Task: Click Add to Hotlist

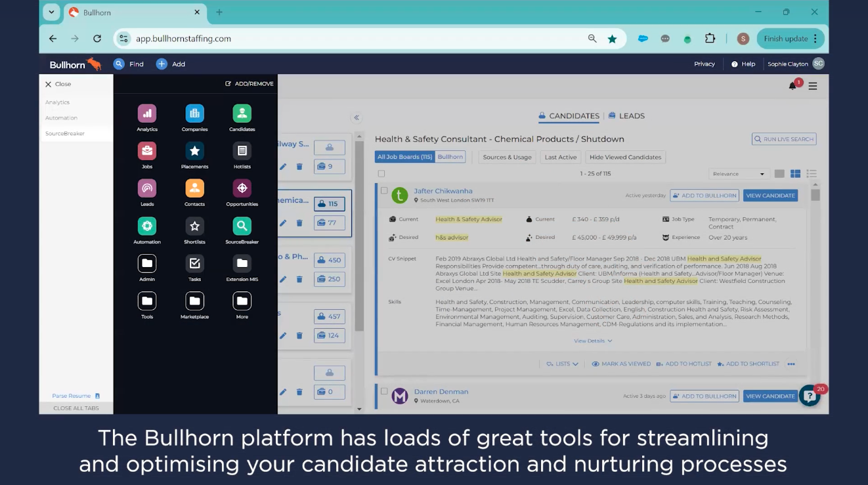Action: 684,364
